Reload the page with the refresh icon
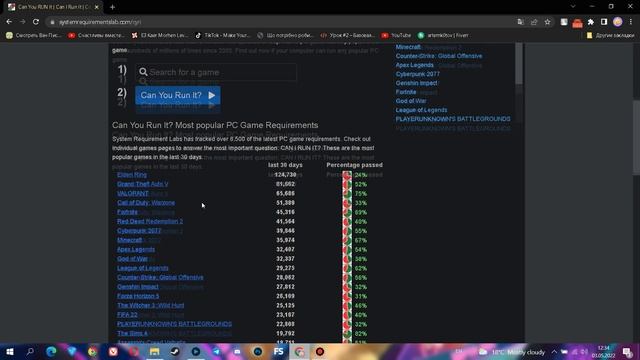The width and height of the screenshot is (640, 360). 36,22
